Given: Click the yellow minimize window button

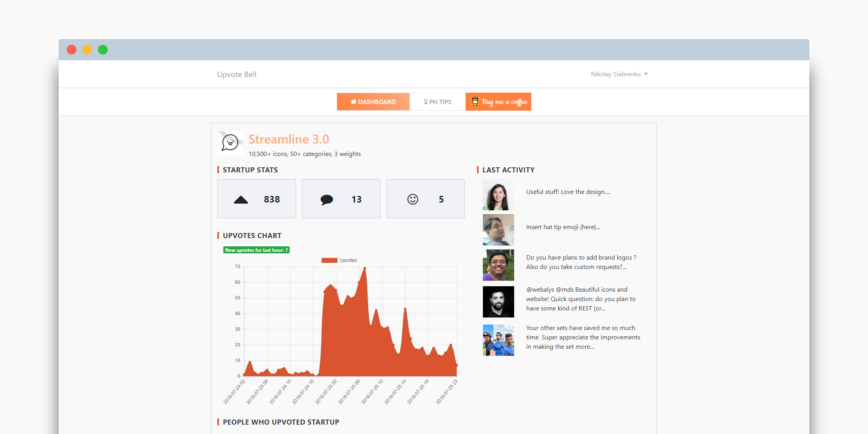Looking at the screenshot, I should [87, 50].
